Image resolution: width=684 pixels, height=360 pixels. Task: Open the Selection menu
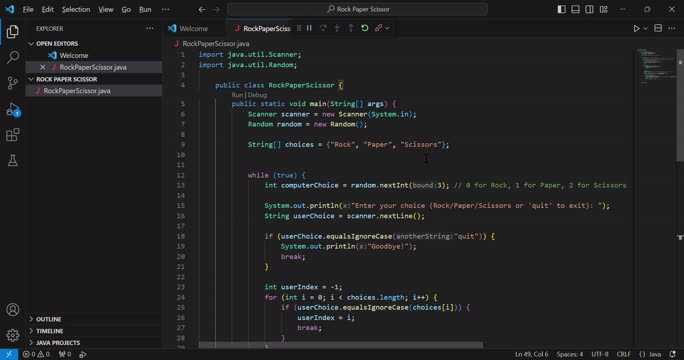(x=76, y=9)
